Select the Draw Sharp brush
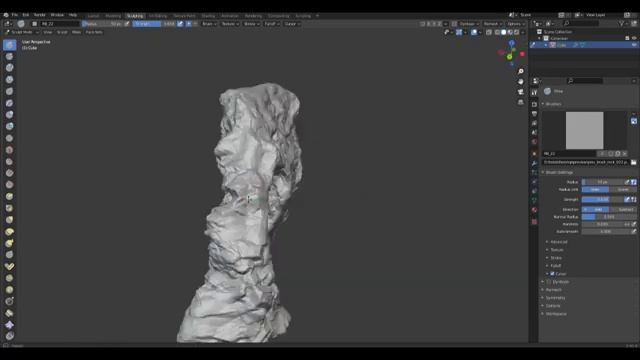The image size is (640, 360). 9,56
